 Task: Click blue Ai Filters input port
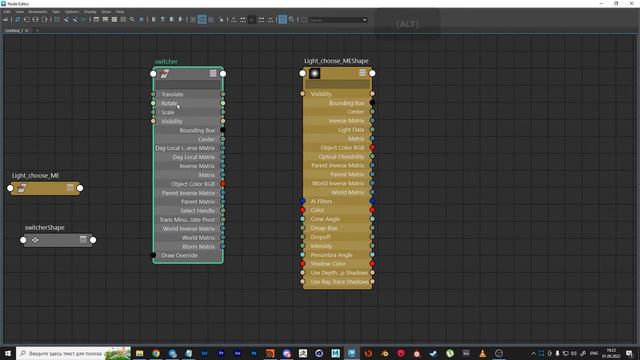point(302,201)
